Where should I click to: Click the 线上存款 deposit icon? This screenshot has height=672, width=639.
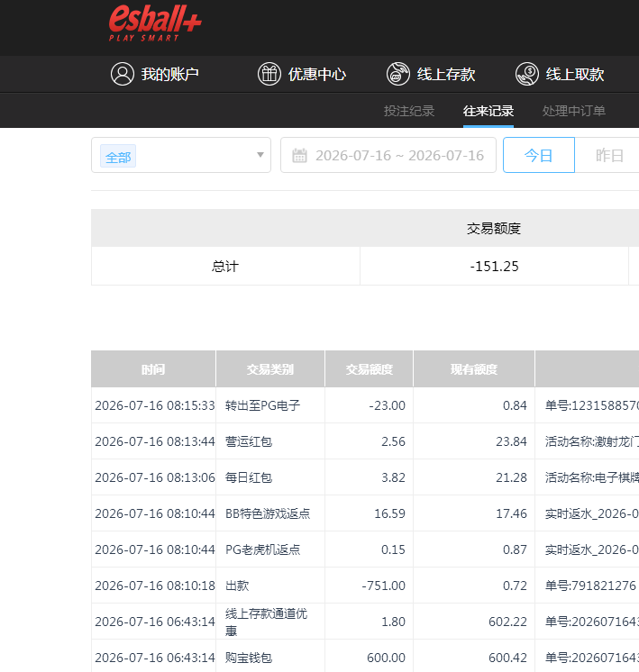coord(398,74)
